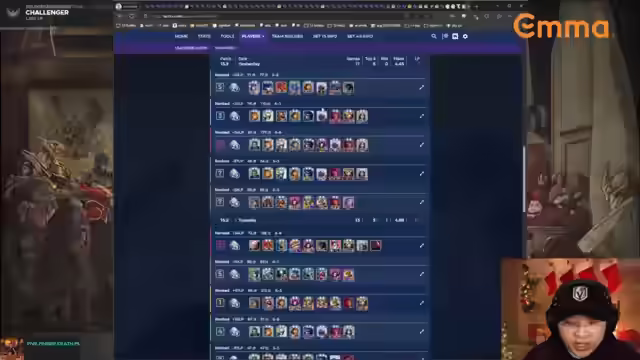Click the page's vertical scrollbar thumb

point(524,178)
